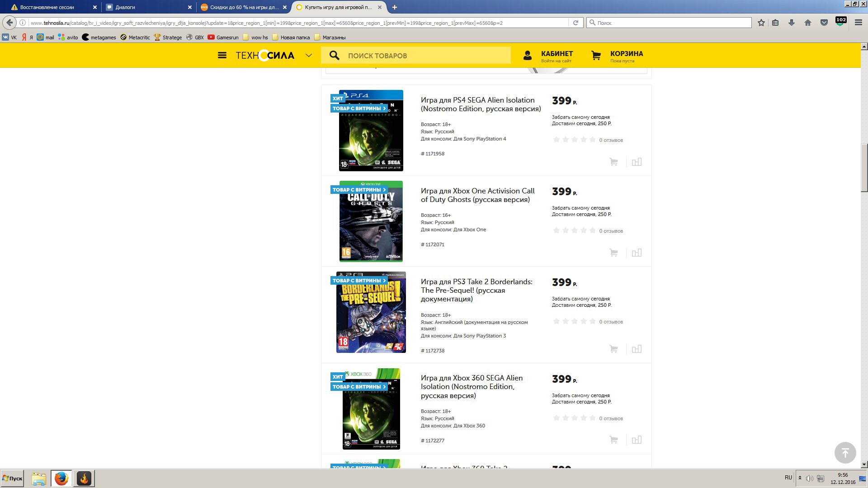Add Borderlands Pre-Sequel to cart
The width and height of the screenshot is (868, 488).
pos(613,349)
